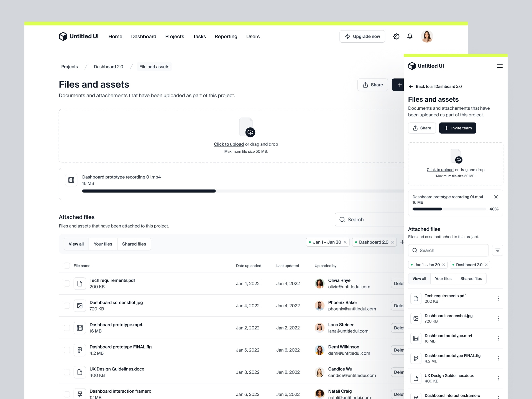Click the Click to upload link
532x399 pixels.
229,144
